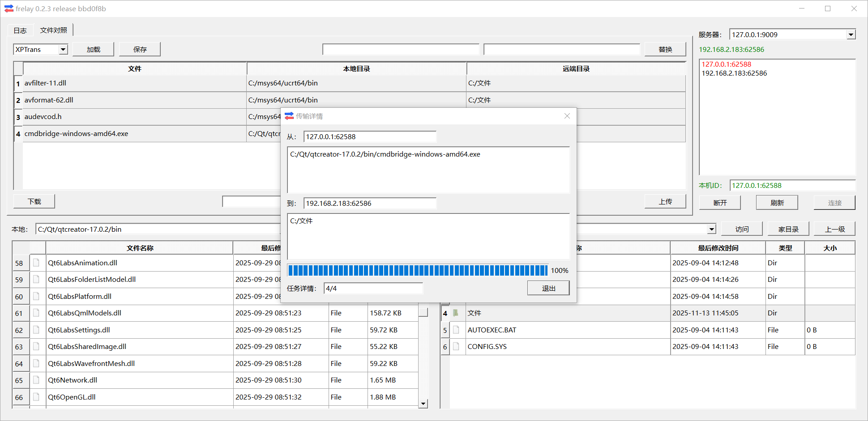868x421 pixels.
Task: Close the 传输详情 transfer details dialog
Action: click(567, 116)
